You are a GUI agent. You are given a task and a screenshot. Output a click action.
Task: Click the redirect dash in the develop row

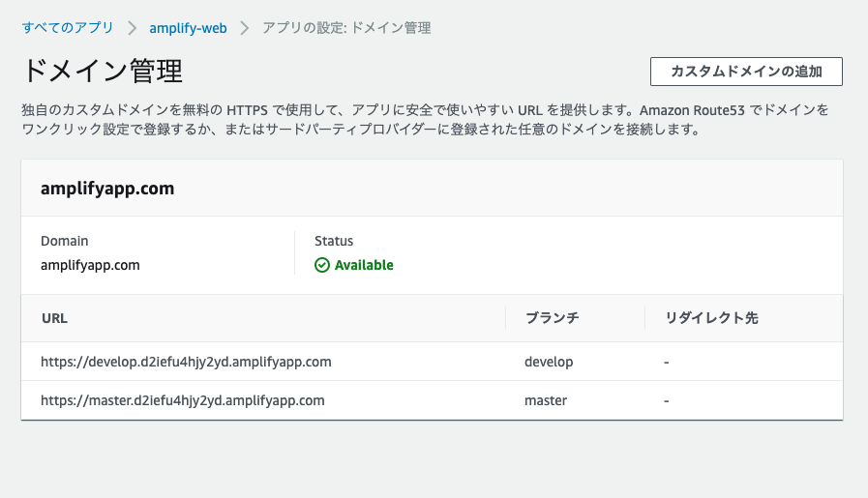[x=667, y=362]
